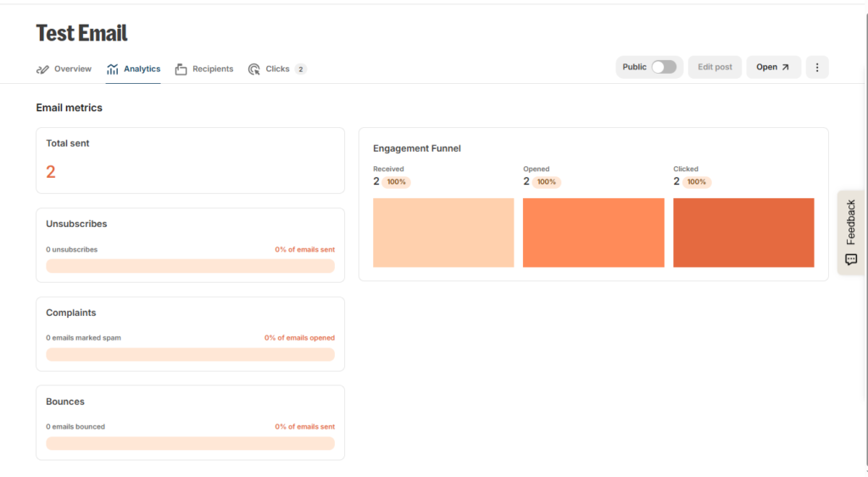Image resolution: width=868 pixels, height=477 pixels.
Task: Click the Complaints progress bar
Action: coord(191,355)
